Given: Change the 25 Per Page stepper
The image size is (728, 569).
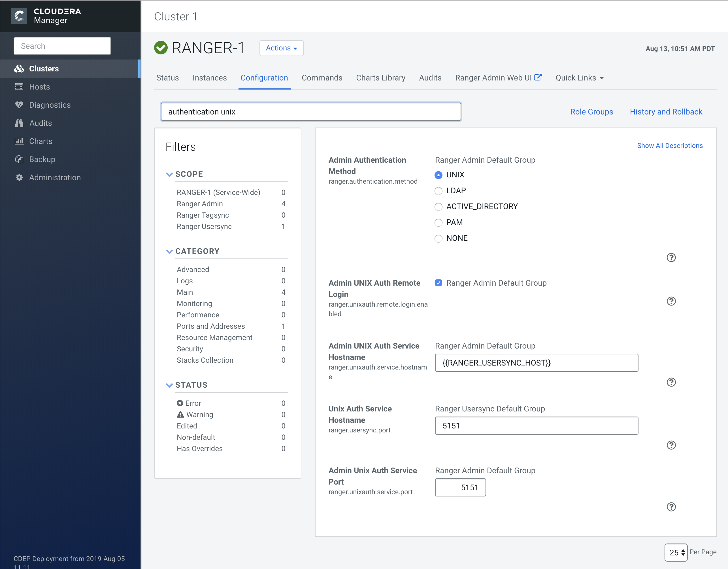Looking at the screenshot, I should tap(676, 552).
